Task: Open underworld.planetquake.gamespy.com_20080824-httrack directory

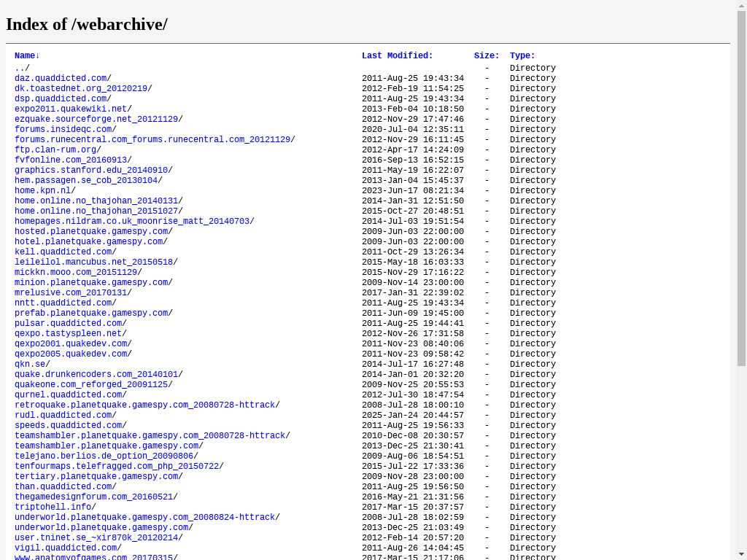Action: click(x=145, y=518)
